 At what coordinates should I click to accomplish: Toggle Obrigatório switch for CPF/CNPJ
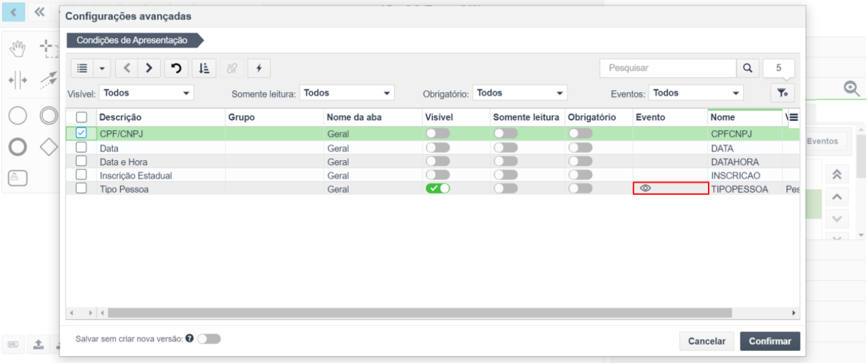(580, 133)
